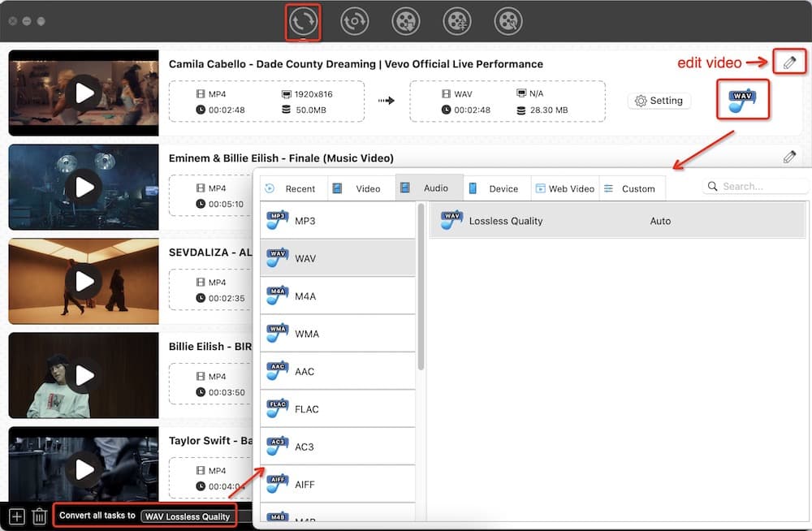Click the WMA format icon
This screenshot has width=812, height=531.
[x=277, y=334]
